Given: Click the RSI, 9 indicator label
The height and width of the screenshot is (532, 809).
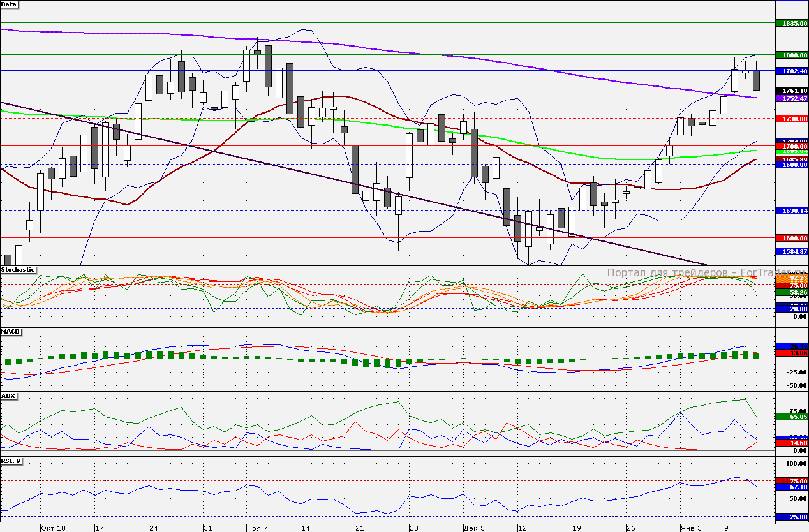Looking at the screenshot, I should point(12,461).
